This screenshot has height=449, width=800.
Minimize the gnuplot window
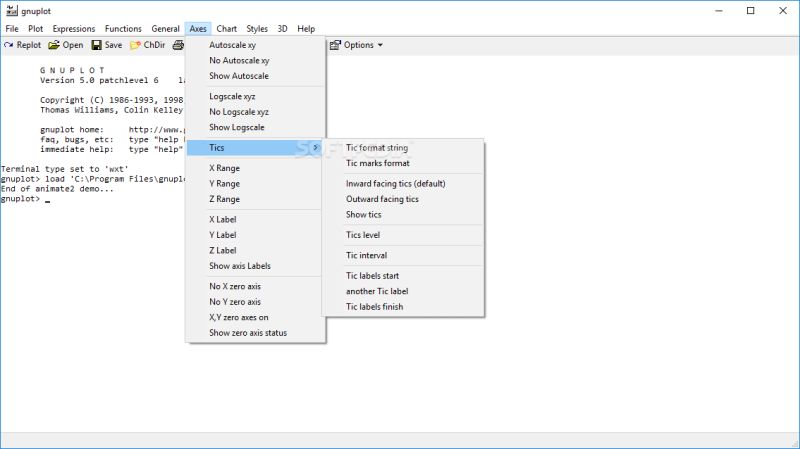tap(719, 11)
